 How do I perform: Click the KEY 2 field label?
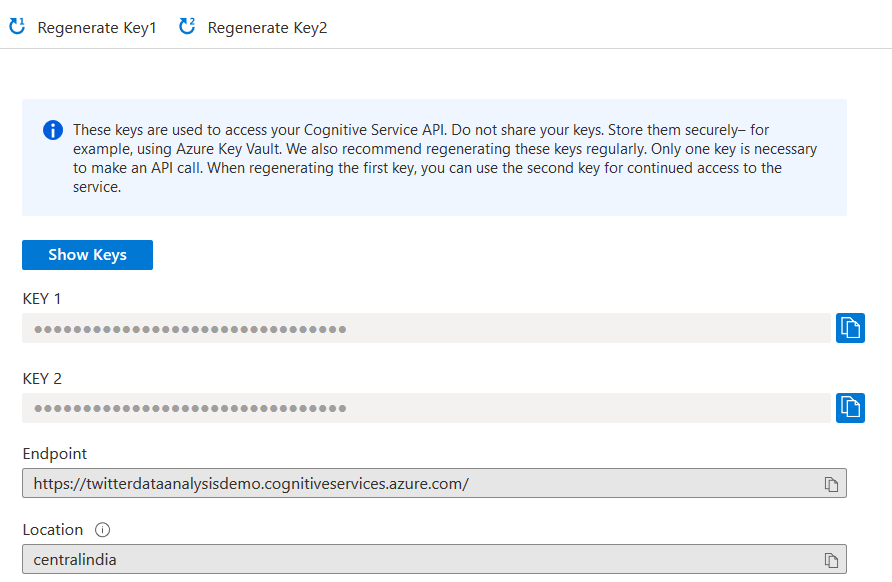coord(42,379)
